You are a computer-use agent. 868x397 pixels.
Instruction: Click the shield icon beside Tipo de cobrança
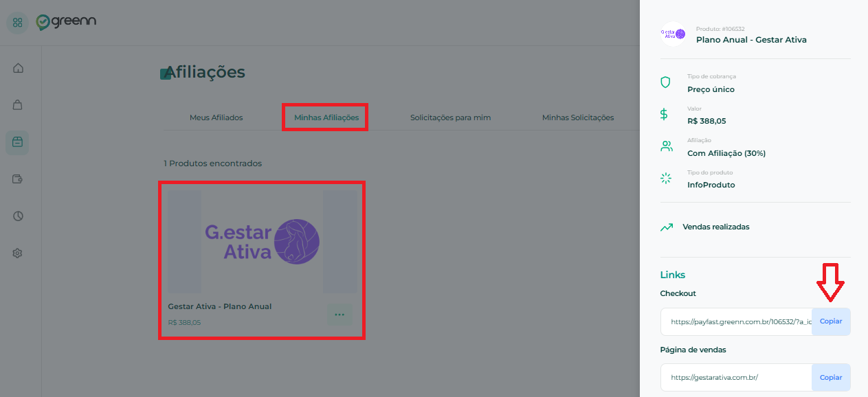pyautogui.click(x=665, y=82)
